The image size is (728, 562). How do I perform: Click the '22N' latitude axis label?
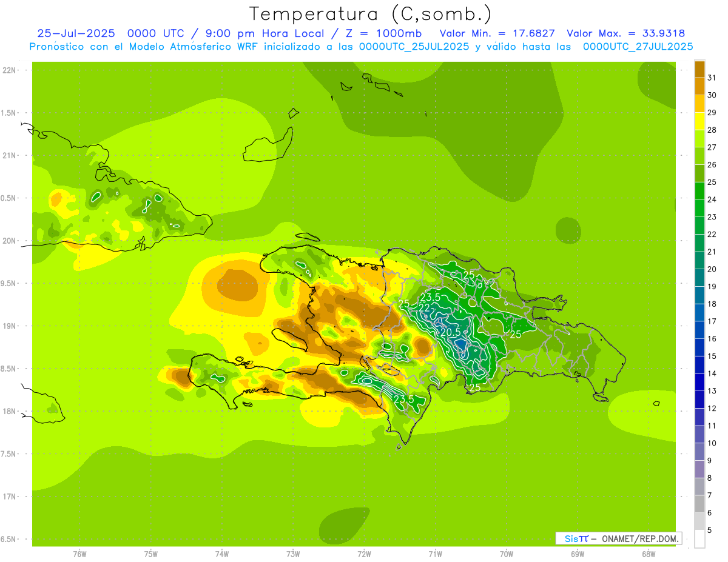10,70
